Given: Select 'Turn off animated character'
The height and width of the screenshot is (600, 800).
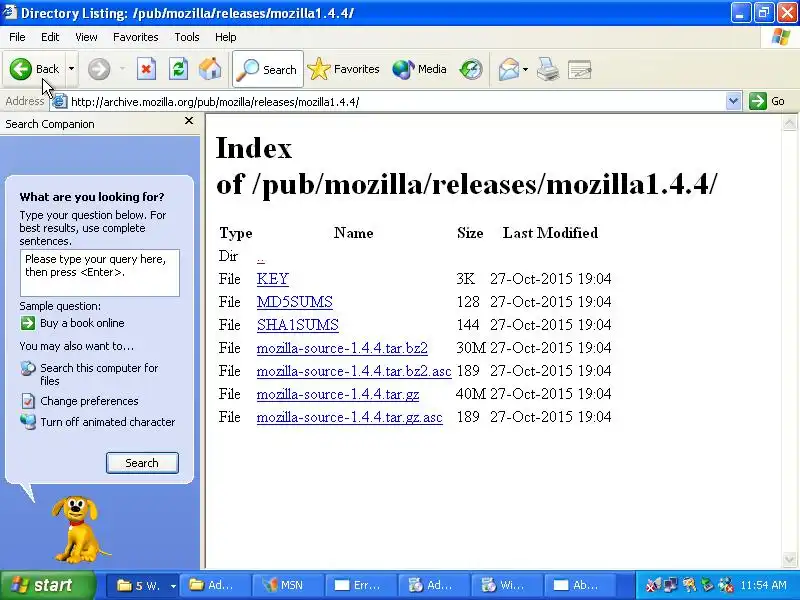Looking at the screenshot, I should coord(108,422).
